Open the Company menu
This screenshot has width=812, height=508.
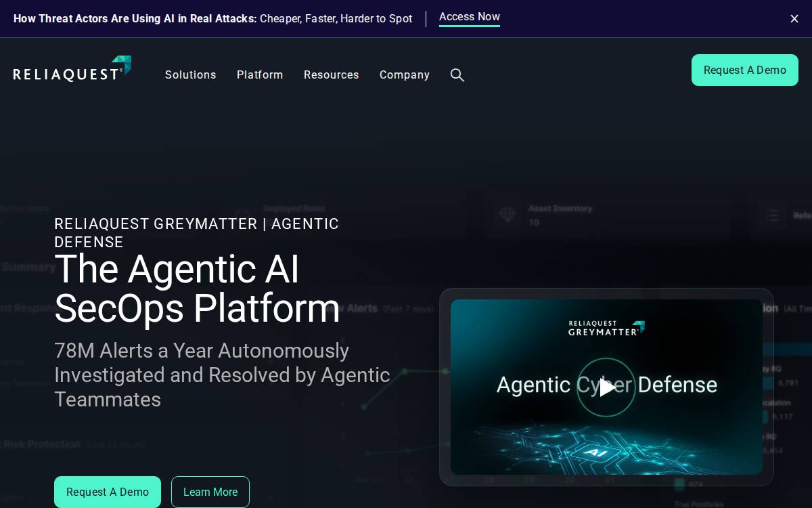coord(405,75)
